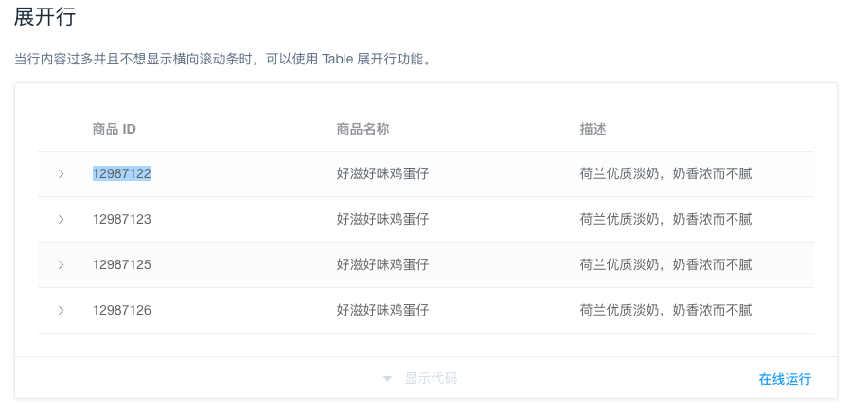Click highlighted ID 12987122 cell

point(122,174)
